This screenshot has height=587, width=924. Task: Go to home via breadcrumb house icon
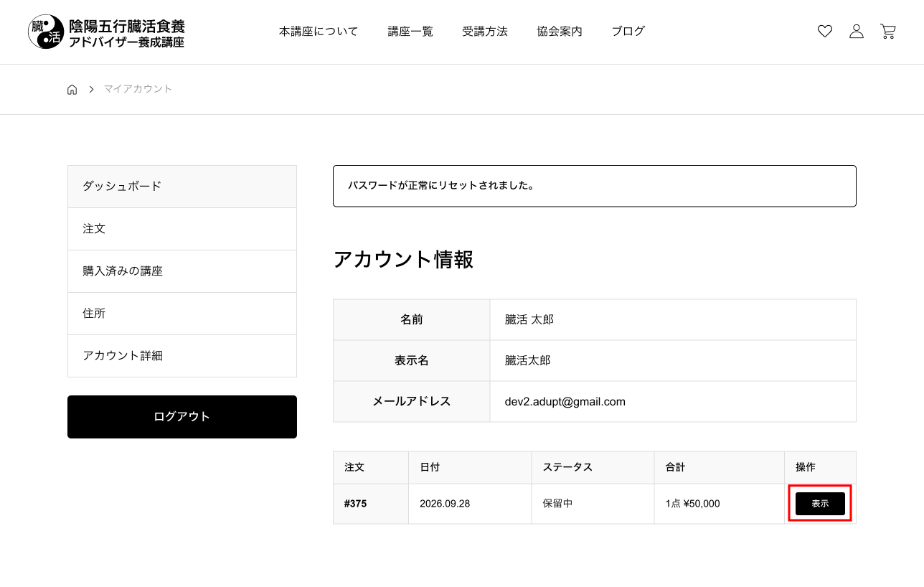[x=72, y=90]
